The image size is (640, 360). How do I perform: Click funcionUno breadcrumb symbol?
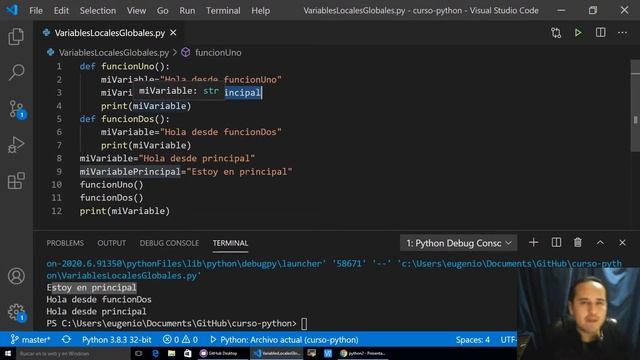(x=218, y=53)
